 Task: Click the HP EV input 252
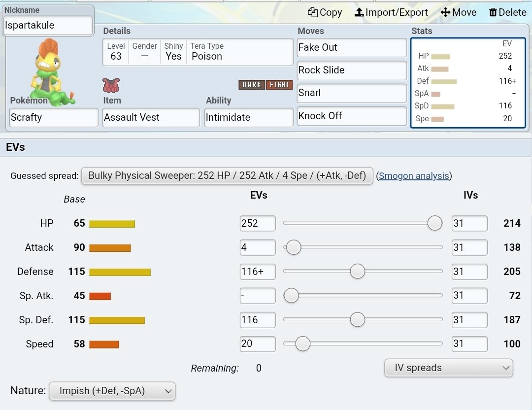pyautogui.click(x=258, y=223)
